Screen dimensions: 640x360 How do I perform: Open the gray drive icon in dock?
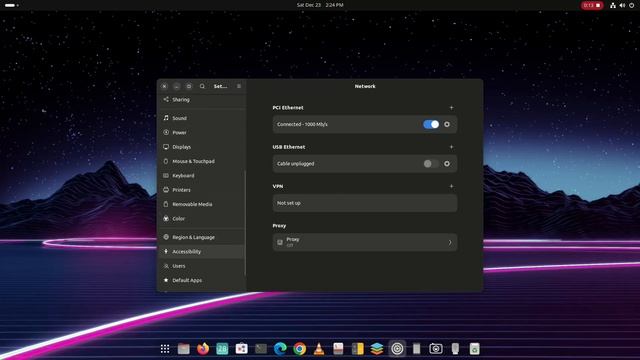416,349
